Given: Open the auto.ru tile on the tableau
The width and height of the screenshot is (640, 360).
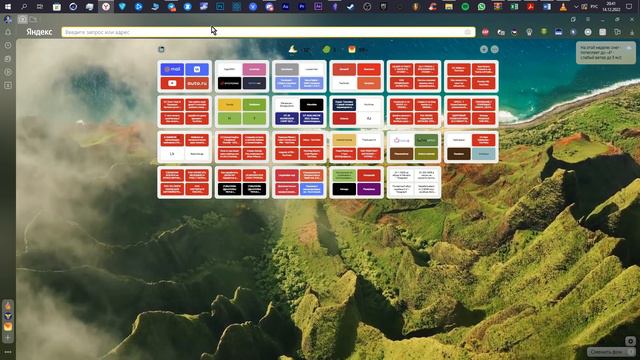Looking at the screenshot, I should [197, 83].
